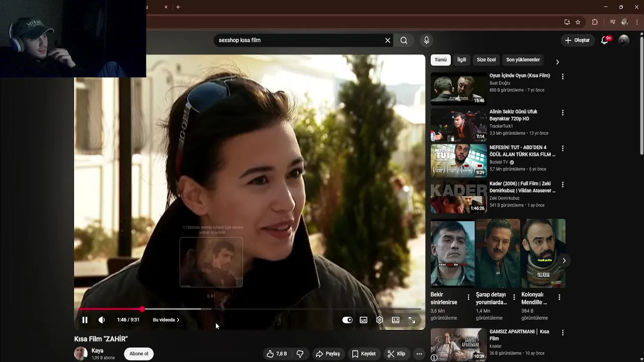Like the video (7,8 B thumbs up)
The width and height of the screenshot is (644, 362).
tap(276, 354)
